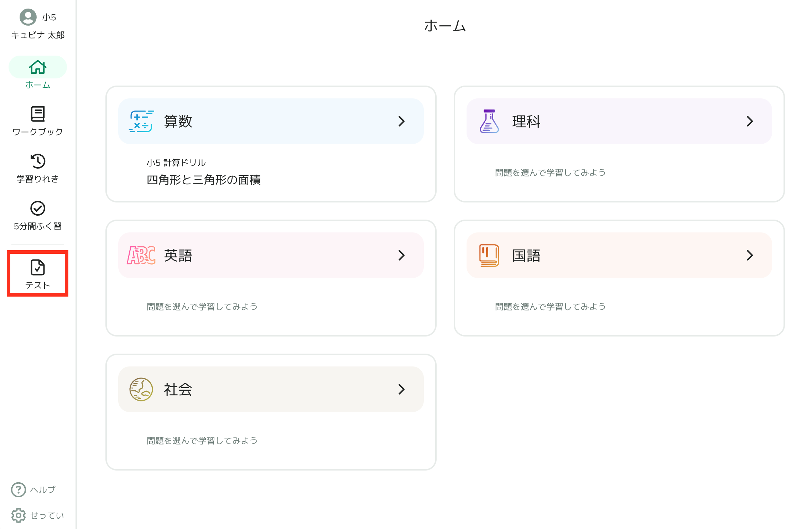Open the ワークブック workbook icon
The height and width of the screenshot is (529, 812).
[37, 114]
